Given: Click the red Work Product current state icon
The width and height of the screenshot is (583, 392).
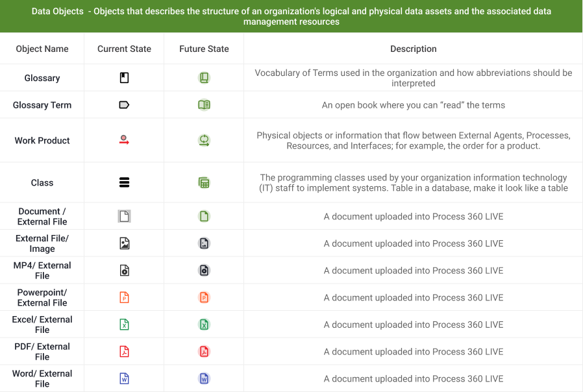Looking at the screenshot, I should coord(124,140).
